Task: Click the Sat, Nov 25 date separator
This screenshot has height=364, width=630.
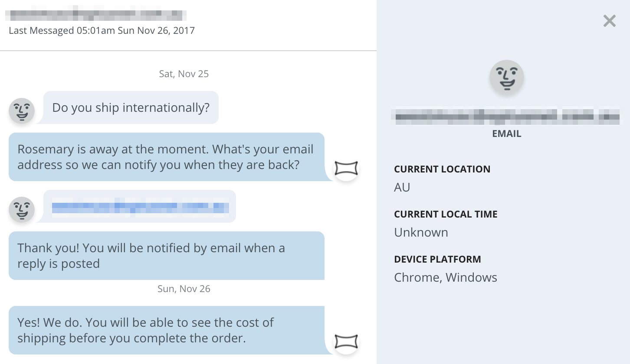Action: click(184, 74)
